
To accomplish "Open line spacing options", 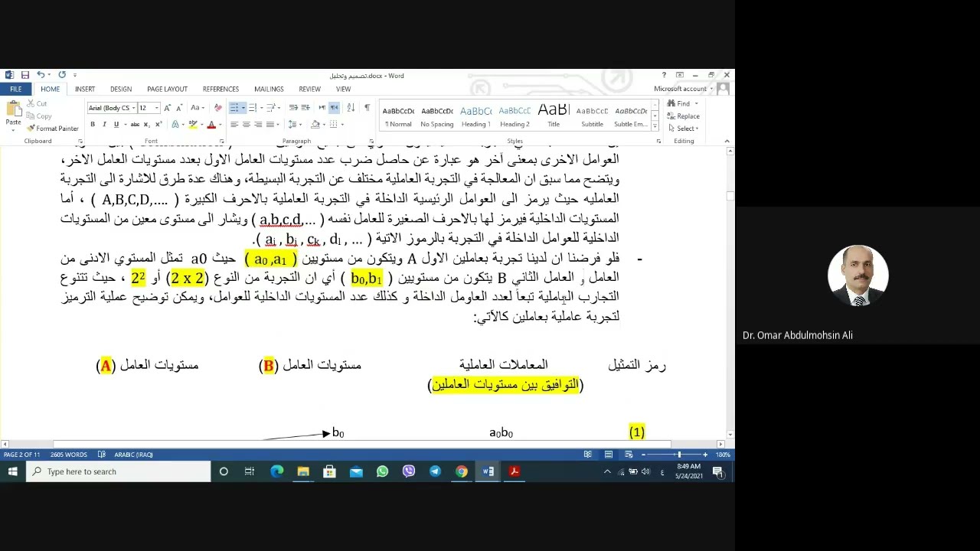I will coord(295,124).
